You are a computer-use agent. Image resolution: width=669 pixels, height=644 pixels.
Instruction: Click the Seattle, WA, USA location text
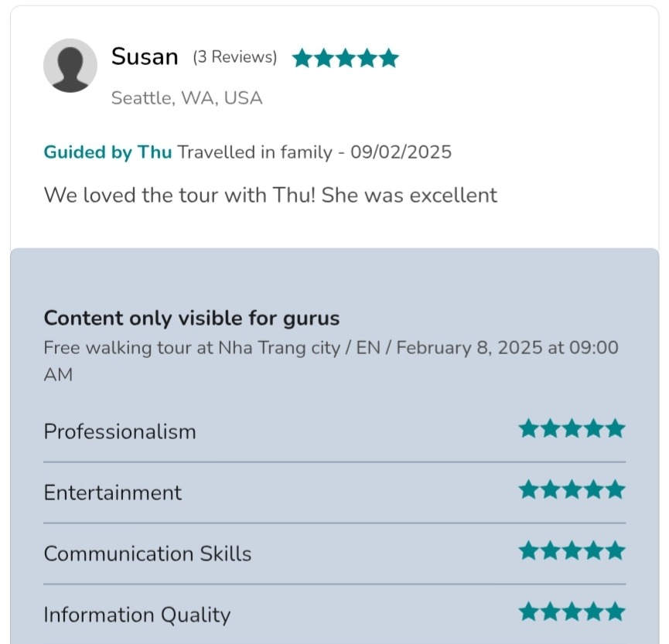point(186,98)
